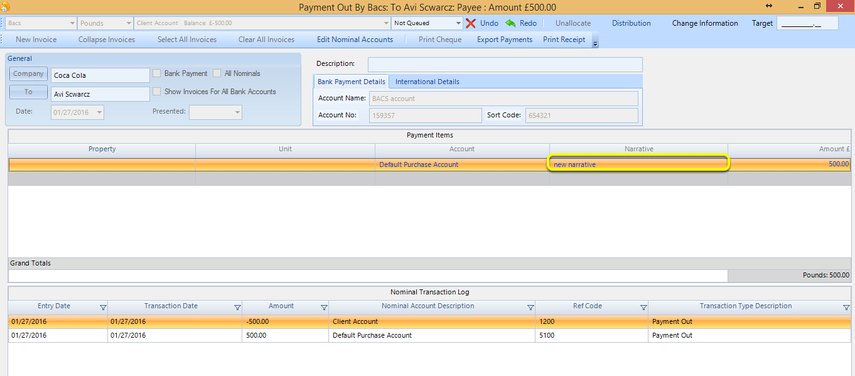Filter the Transaction Date column

tap(237, 307)
